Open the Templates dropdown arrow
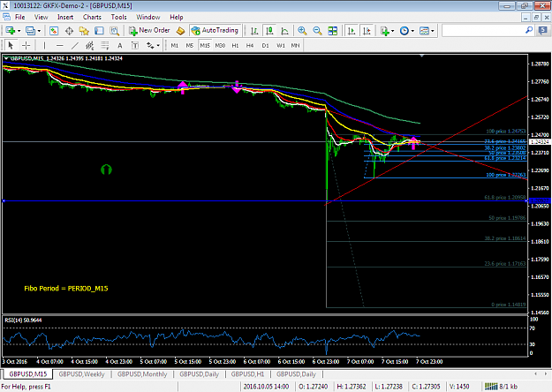 433,31
